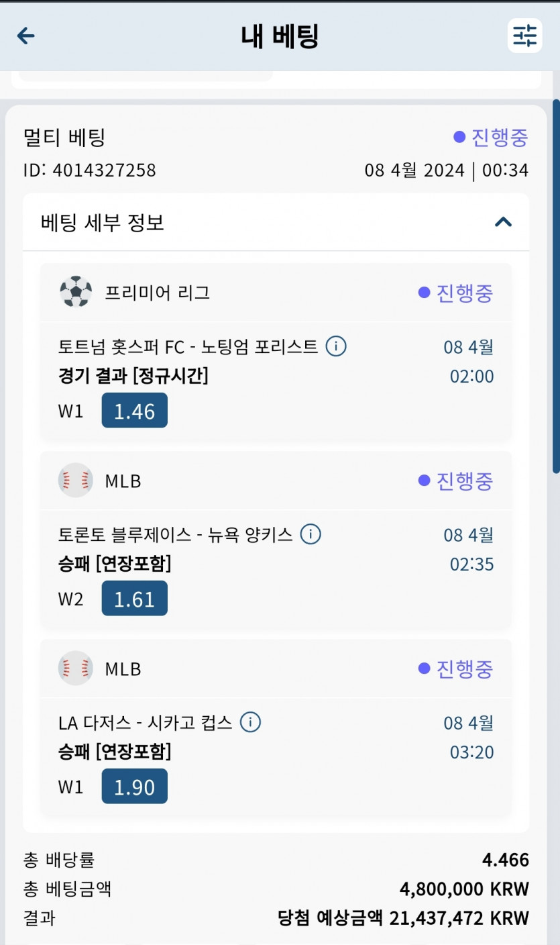Click the soccer ball icon for 프리미어 리그

pyautogui.click(x=75, y=293)
